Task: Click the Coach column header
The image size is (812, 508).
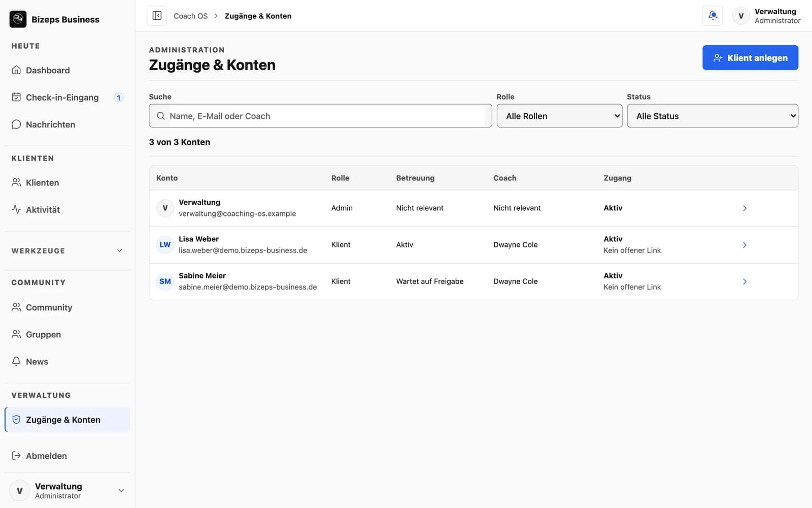Action: 504,178
